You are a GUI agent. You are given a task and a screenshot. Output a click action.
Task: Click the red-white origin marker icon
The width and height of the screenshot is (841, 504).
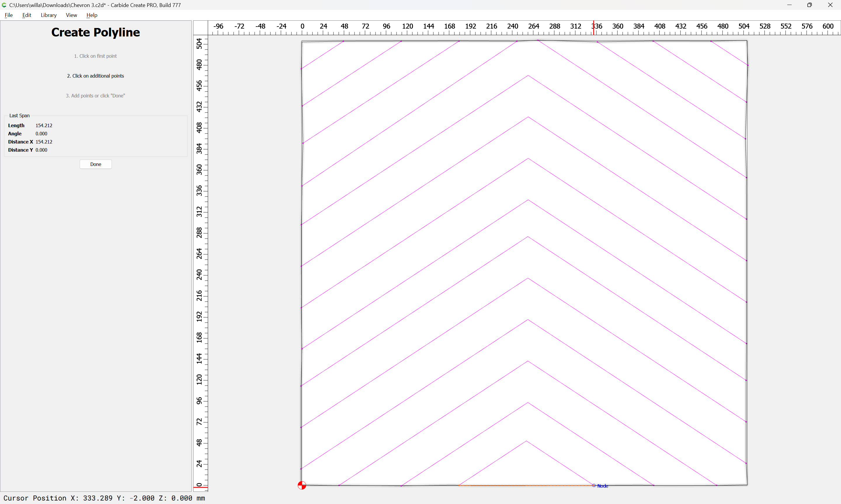click(x=302, y=485)
